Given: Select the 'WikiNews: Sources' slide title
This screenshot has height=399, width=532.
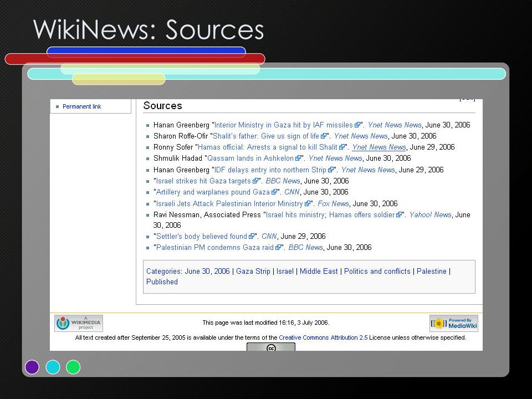Looking at the screenshot, I should pyautogui.click(x=149, y=30).
